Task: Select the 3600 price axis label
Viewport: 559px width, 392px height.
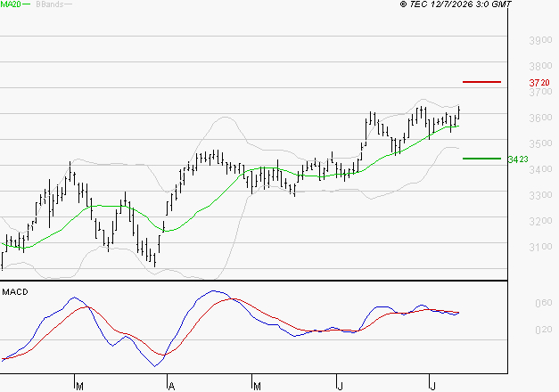Action: pos(540,118)
